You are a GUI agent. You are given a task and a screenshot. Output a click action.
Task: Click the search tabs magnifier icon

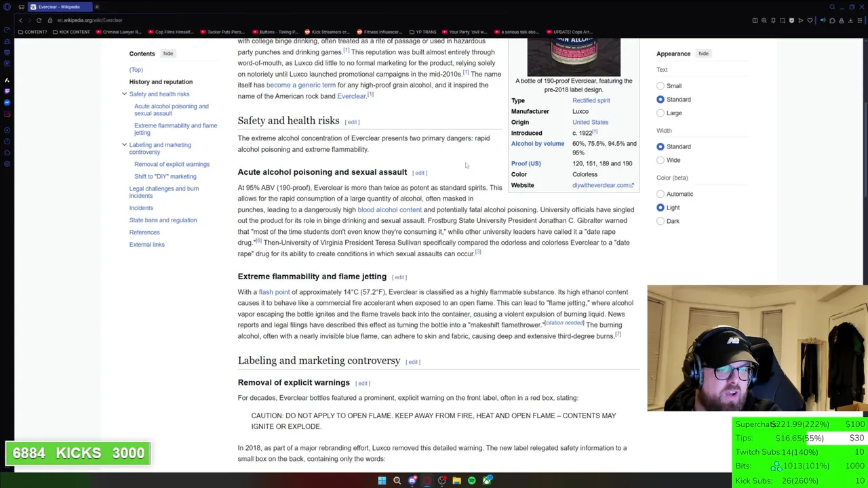833,7
